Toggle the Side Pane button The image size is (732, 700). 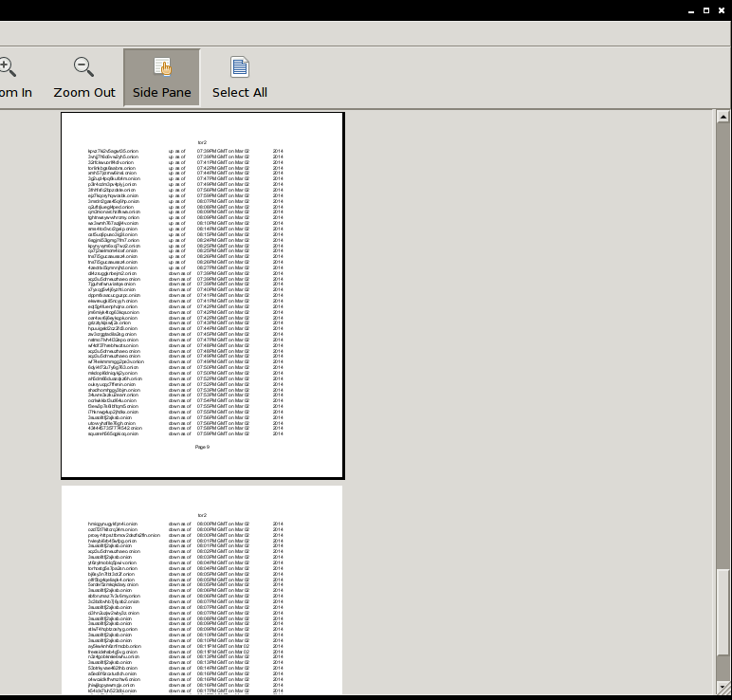[x=161, y=78]
